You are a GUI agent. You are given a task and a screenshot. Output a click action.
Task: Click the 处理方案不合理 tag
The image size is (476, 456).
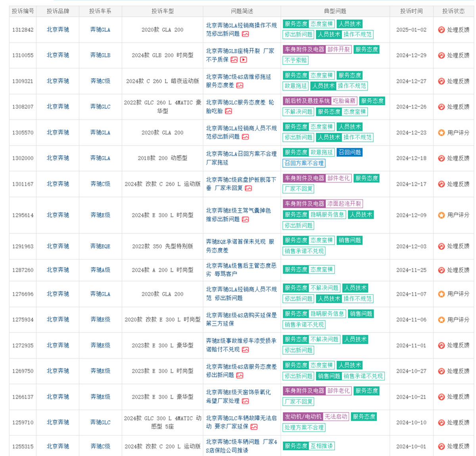point(304,427)
